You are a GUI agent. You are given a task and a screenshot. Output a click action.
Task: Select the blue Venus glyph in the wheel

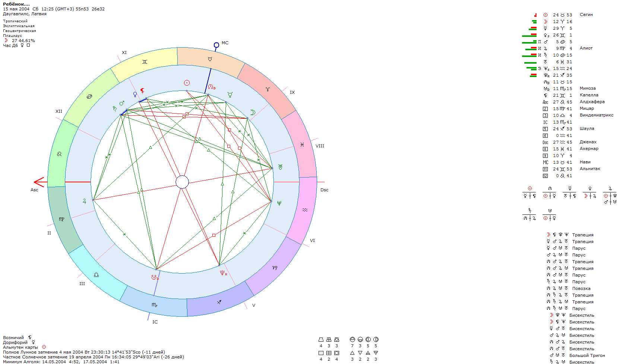(135, 95)
